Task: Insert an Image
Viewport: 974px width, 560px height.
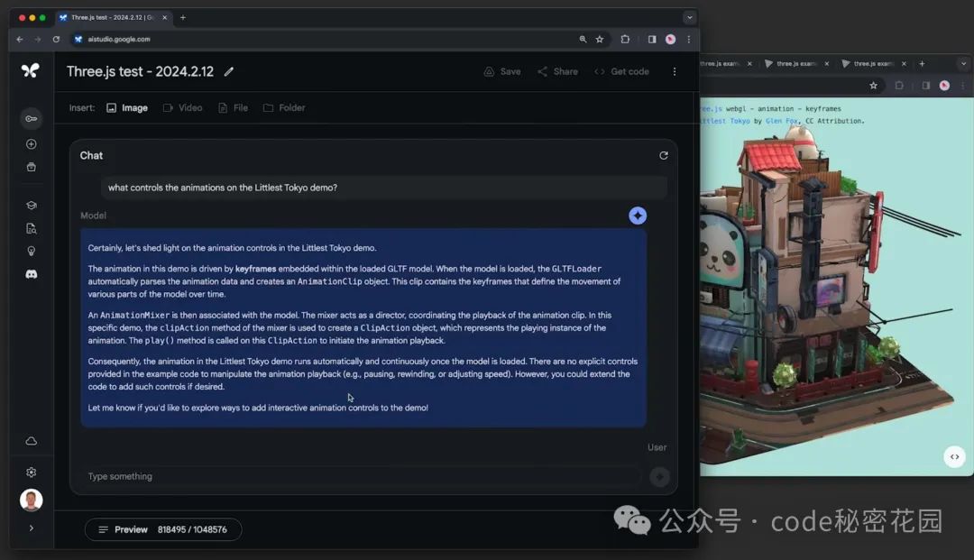Action: (127, 108)
